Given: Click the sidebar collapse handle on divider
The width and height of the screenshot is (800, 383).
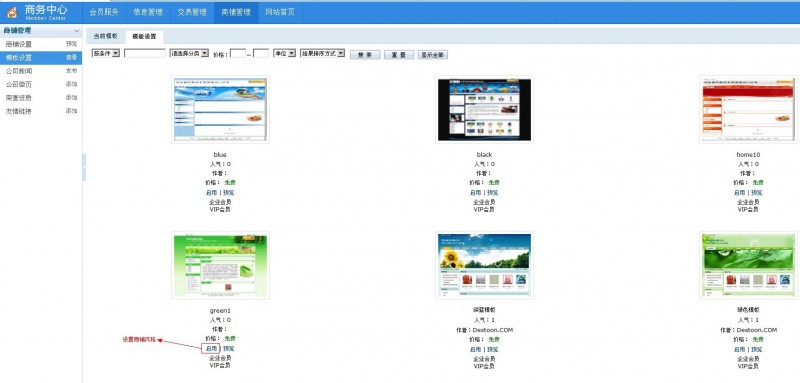Looking at the screenshot, I should (84, 167).
